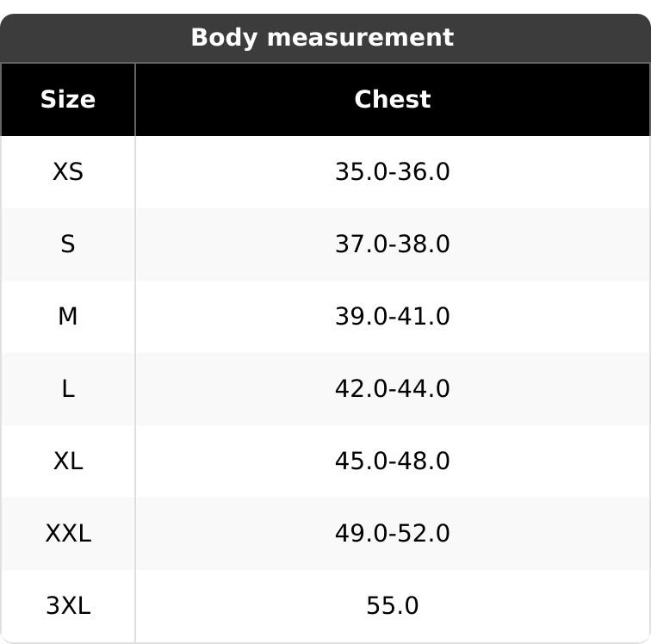Select the M size cell

pyautogui.click(x=68, y=317)
